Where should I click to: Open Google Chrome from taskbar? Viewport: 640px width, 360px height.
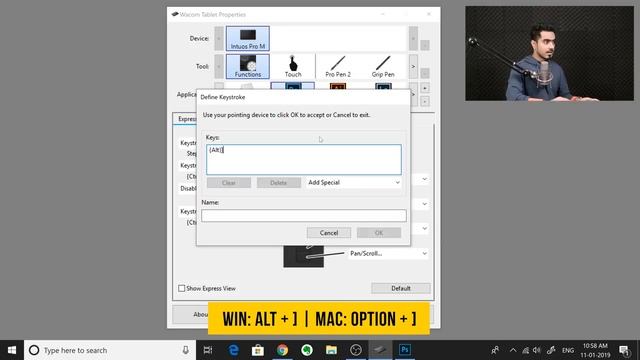[x=282, y=350]
